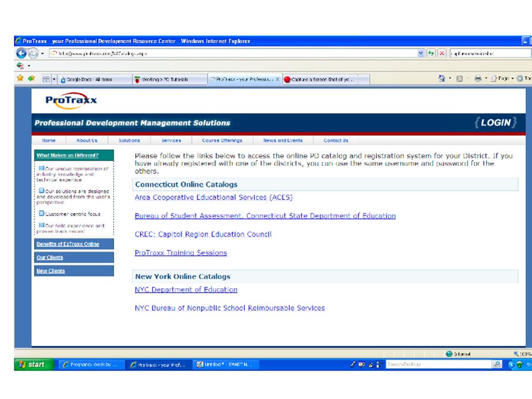Open the Home navigation item
Image resolution: width=532 pixels, height=399 pixels.
pyautogui.click(x=49, y=140)
